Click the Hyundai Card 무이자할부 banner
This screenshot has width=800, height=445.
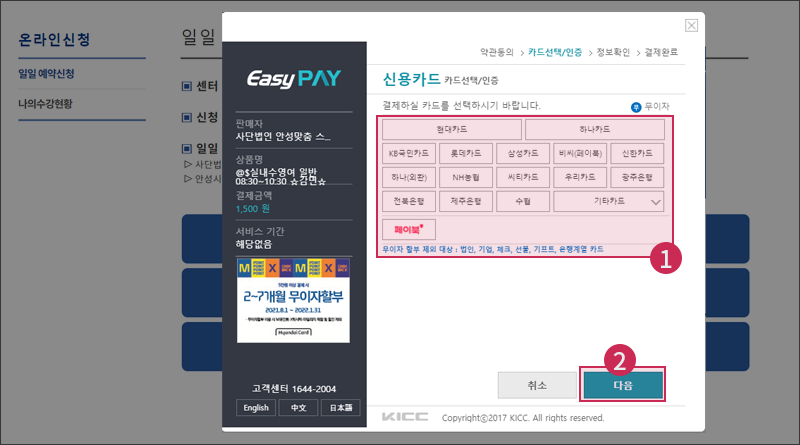293,300
